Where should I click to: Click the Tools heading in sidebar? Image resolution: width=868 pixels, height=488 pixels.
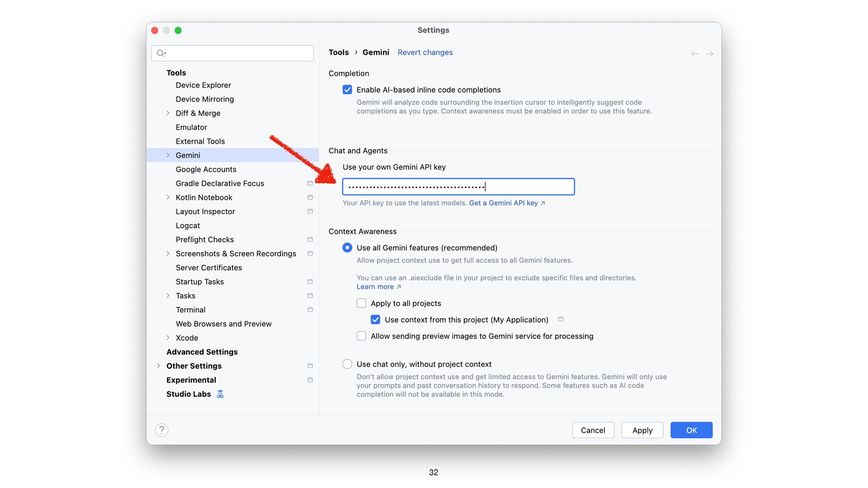pyautogui.click(x=176, y=73)
